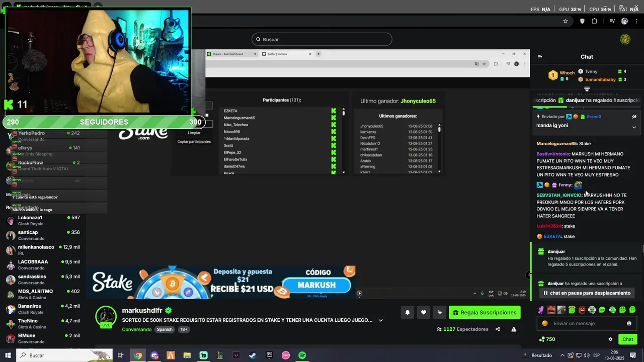Open recommended channel ElMune

point(43,338)
